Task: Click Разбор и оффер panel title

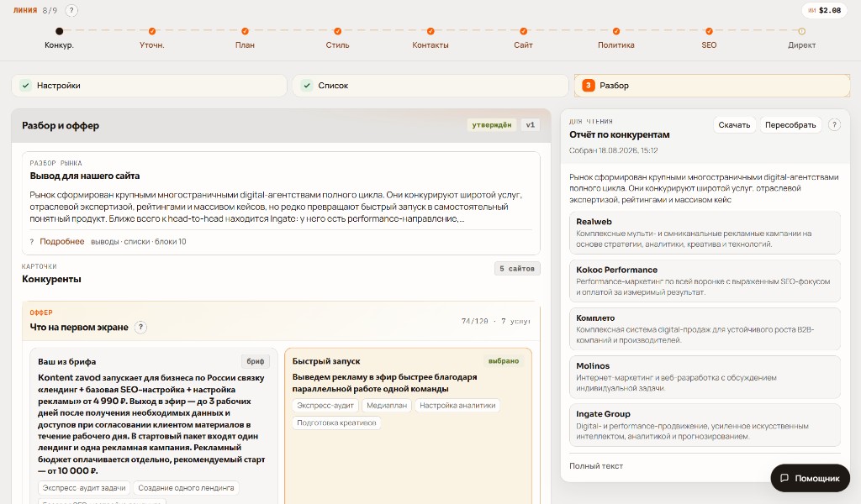Action: 61,126
